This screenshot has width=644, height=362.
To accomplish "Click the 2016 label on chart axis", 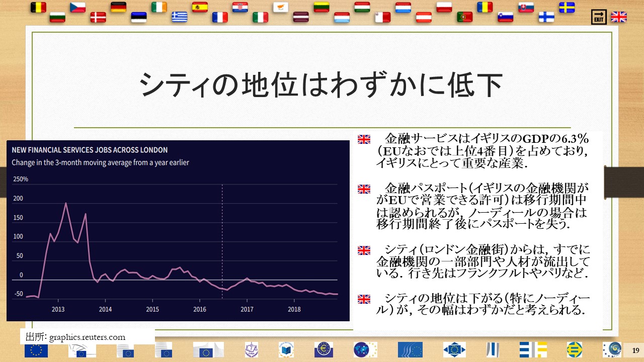I will 199,309.
